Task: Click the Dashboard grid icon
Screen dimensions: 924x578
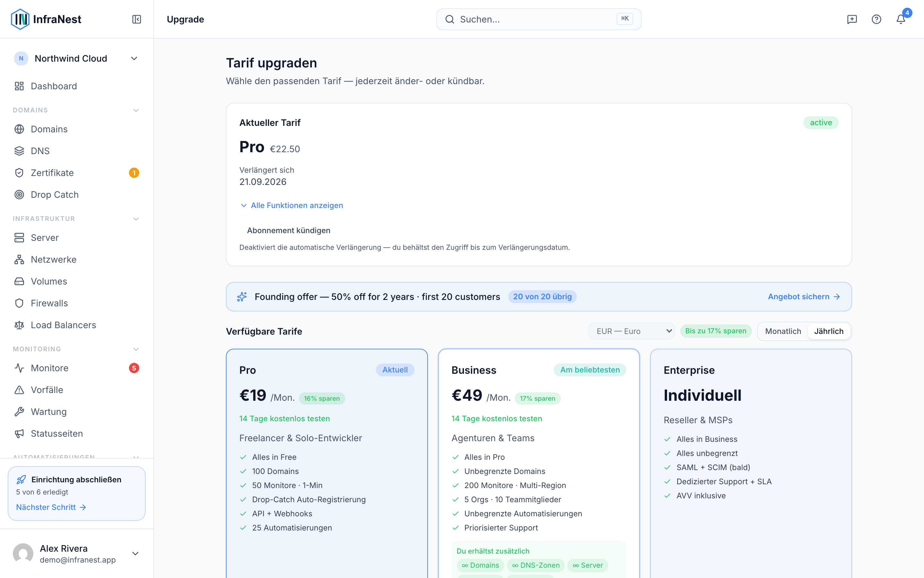Action: (x=19, y=86)
